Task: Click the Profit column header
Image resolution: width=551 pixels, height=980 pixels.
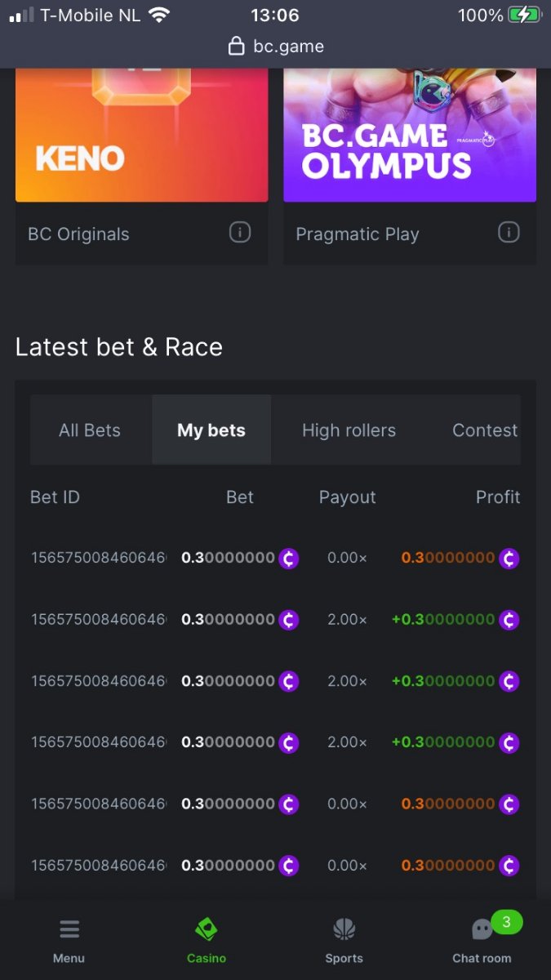Action: click(498, 497)
